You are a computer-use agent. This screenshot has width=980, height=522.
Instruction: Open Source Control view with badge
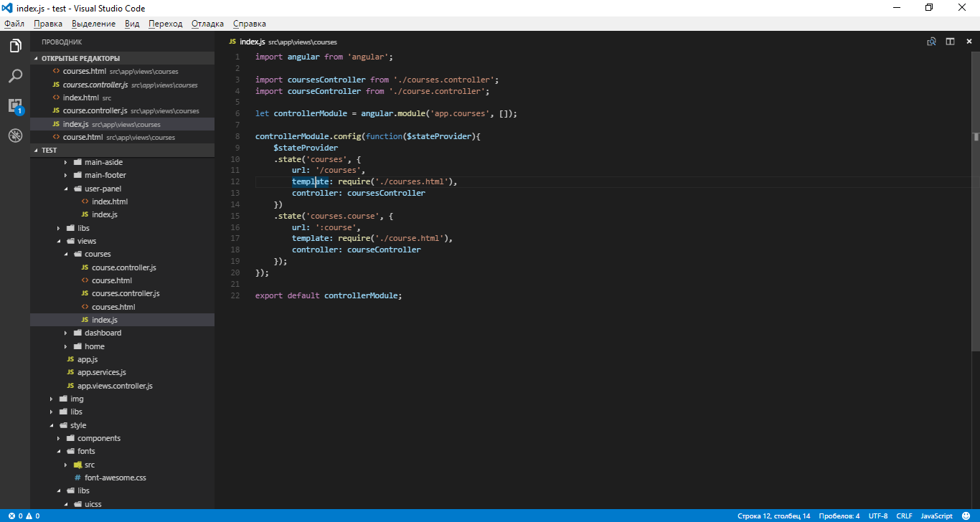point(15,106)
